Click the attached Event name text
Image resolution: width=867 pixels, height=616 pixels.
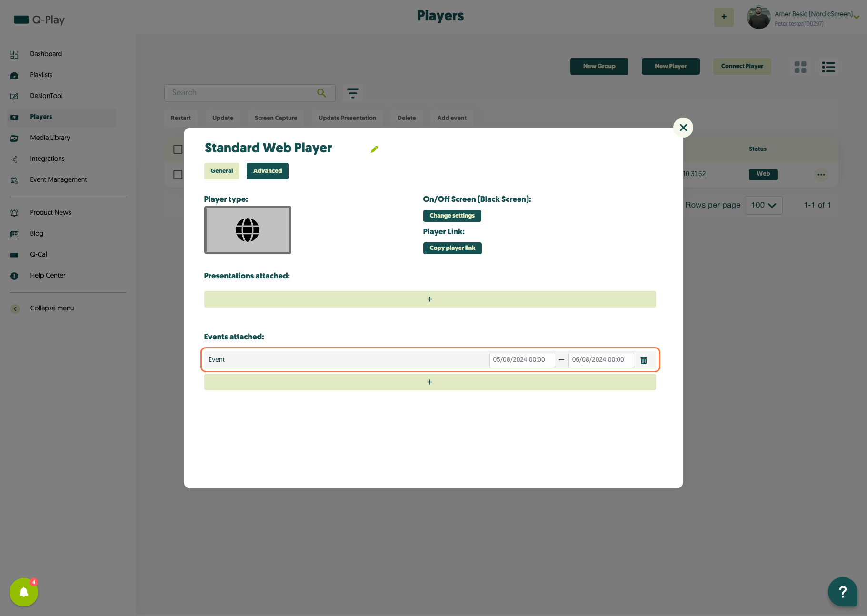(217, 360)
